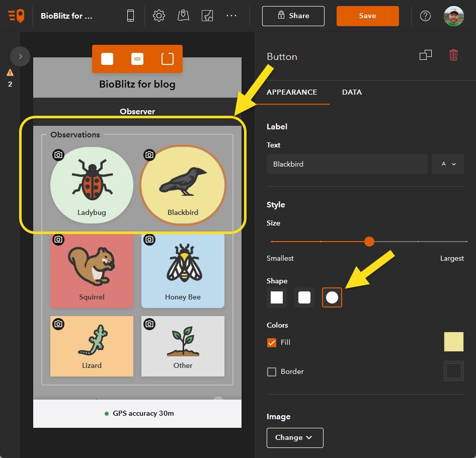Click the warning triangle icon

[10, 72]
